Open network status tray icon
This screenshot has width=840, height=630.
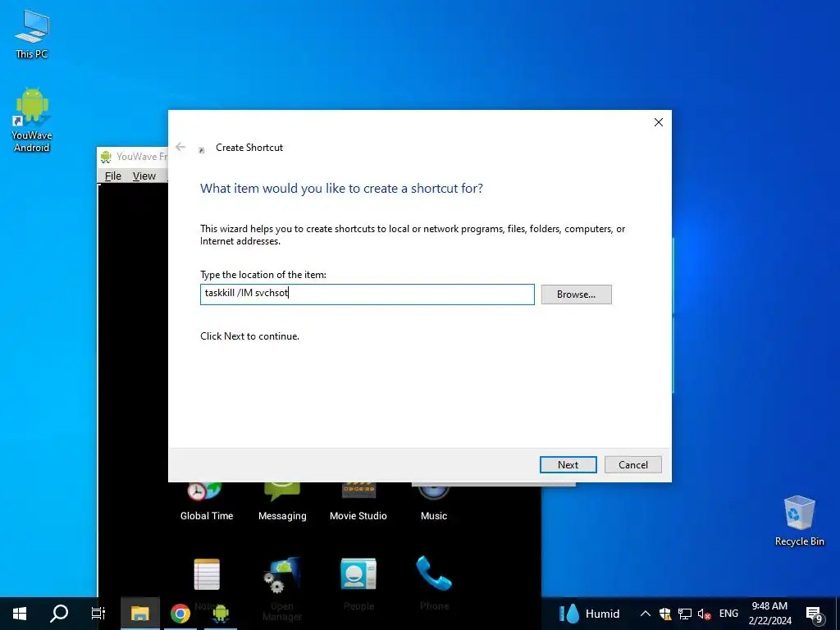click(684, 614)
